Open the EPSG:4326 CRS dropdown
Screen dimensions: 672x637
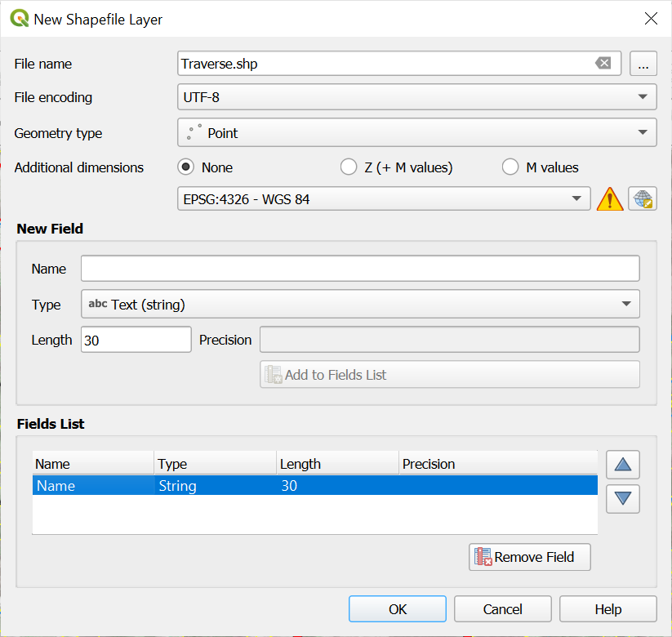383,198
